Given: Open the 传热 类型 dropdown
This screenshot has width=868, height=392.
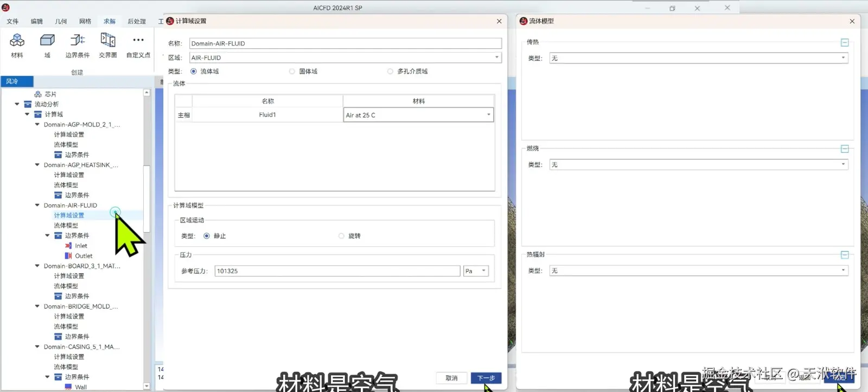Looking at the screenshot, I should [x=699, y=58].
